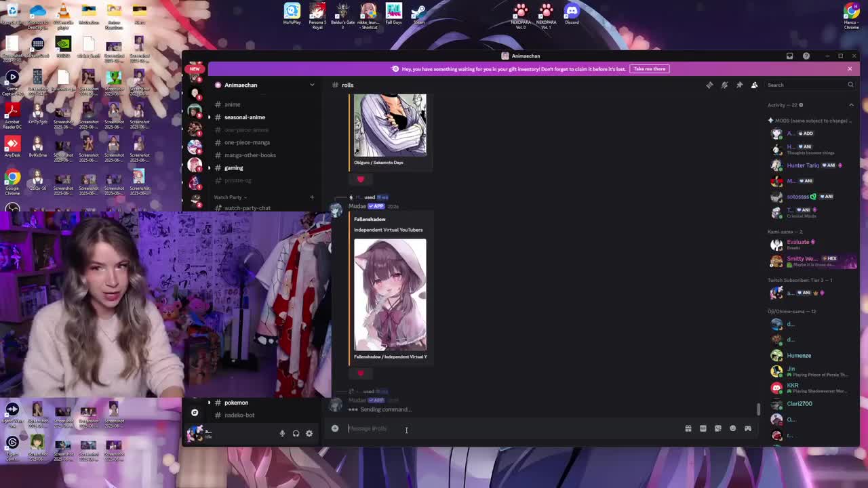The width and height of the screenshot is (868, 488).
Task: Click the message input field
Action: [509, 428]
